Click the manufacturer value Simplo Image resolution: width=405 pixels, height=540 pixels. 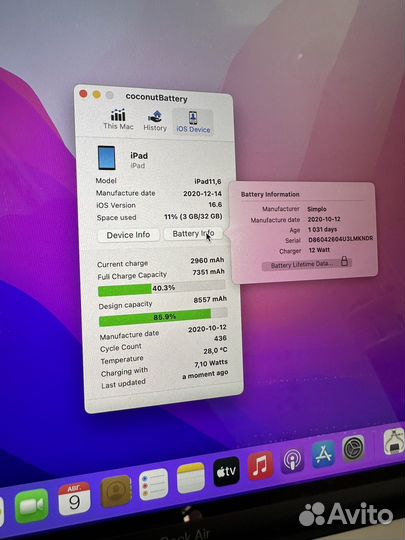coord(317,209)
